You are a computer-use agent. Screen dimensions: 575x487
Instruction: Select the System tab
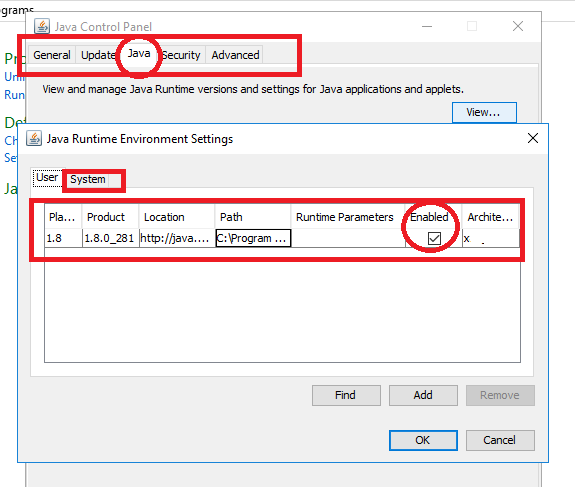tap(88, 179)
